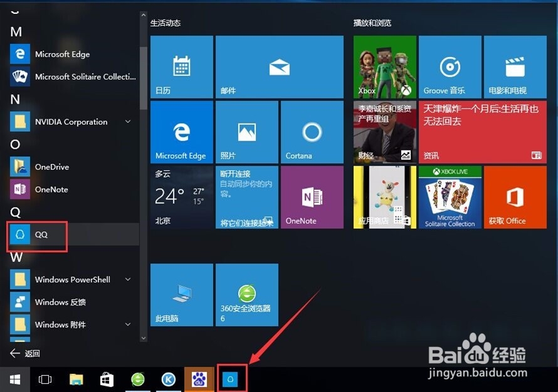Viewport: 558px width, 392px height.
Task: Open the 断开连接 phone companion tile
Action: coord(247,197)
